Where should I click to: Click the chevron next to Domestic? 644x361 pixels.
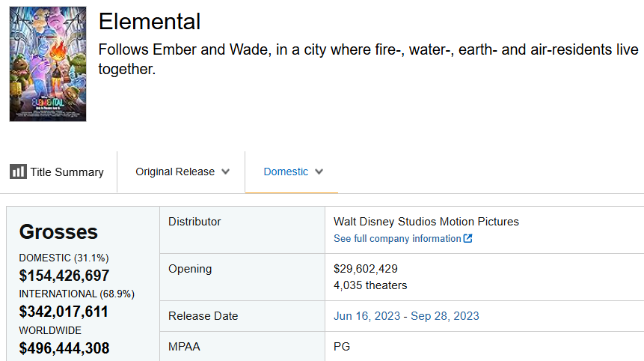pos(319,172)
